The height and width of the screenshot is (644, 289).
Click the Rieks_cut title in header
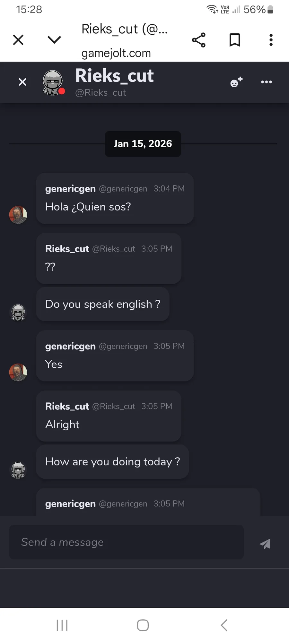coord(114,76)
